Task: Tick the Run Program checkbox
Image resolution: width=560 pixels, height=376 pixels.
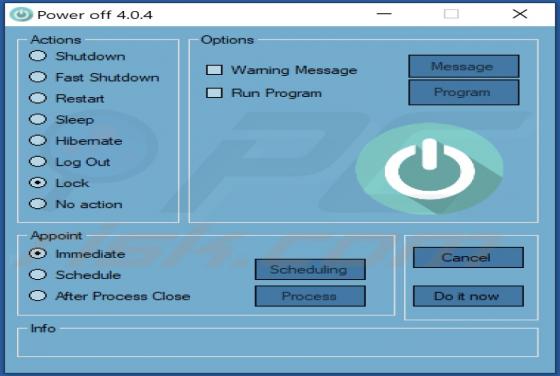Action: click(214, 93)
